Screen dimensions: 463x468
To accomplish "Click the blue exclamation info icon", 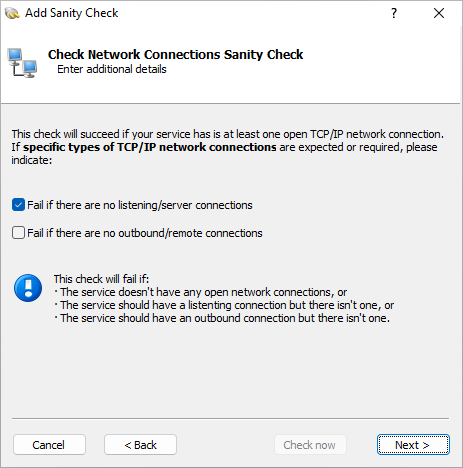I will click(28, 288).
